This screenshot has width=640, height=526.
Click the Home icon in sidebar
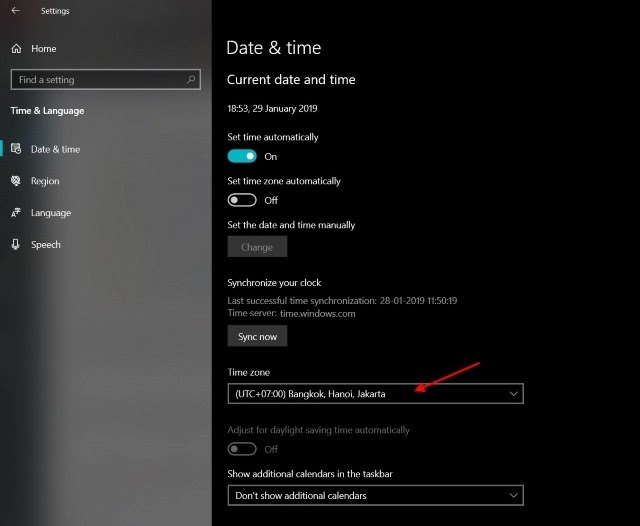[16, 49]
